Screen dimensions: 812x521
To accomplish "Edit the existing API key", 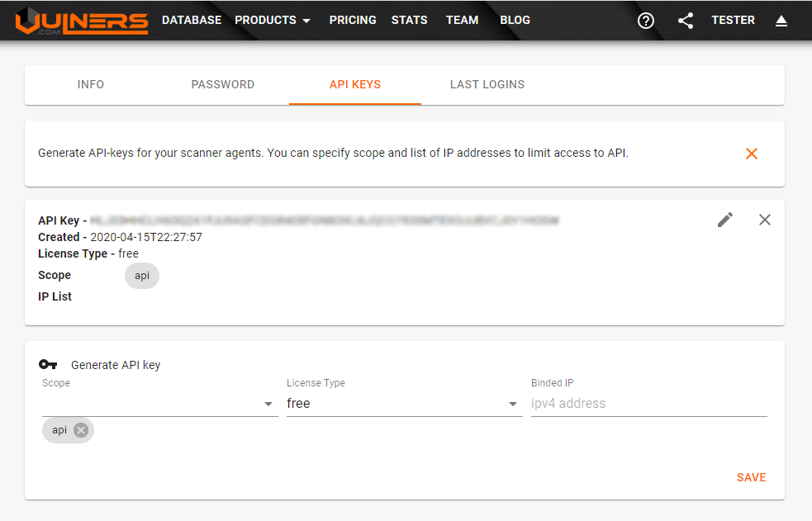I will (x=725, y=220).
